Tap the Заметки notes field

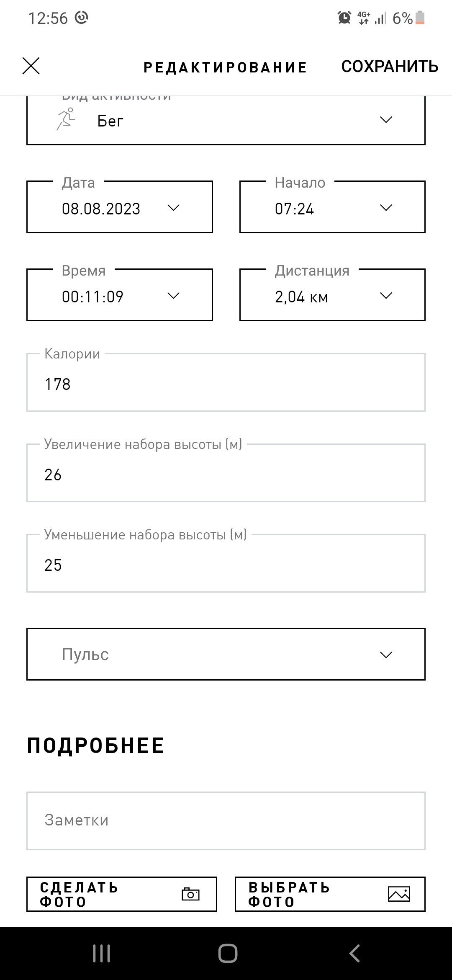(x=226, y=821)
